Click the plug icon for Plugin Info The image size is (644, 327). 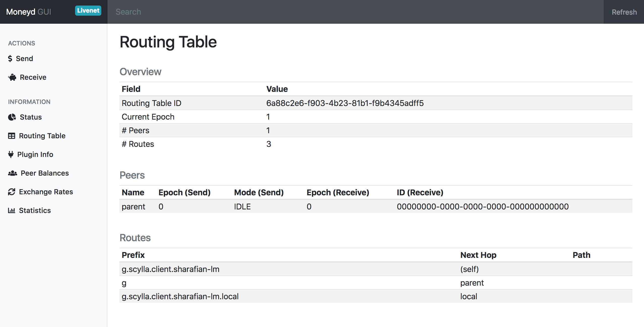[11, 154]
